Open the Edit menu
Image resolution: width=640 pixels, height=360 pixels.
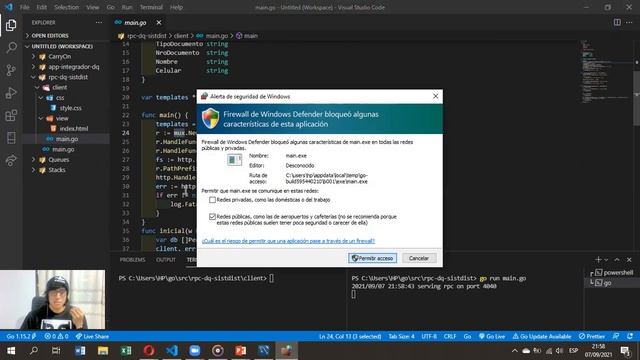click(x=41, y=7)
